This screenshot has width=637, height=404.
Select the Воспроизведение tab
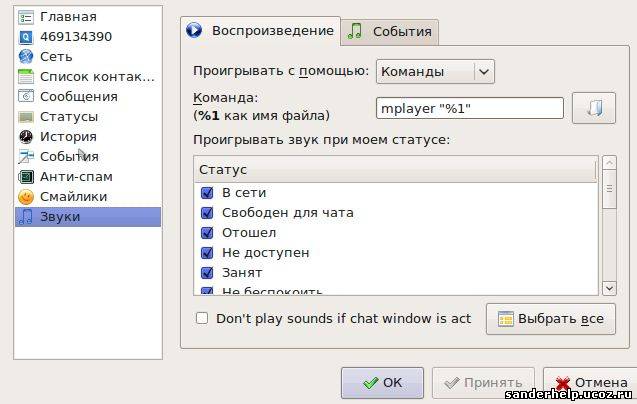pyautogui.click(x=260, y=31)
